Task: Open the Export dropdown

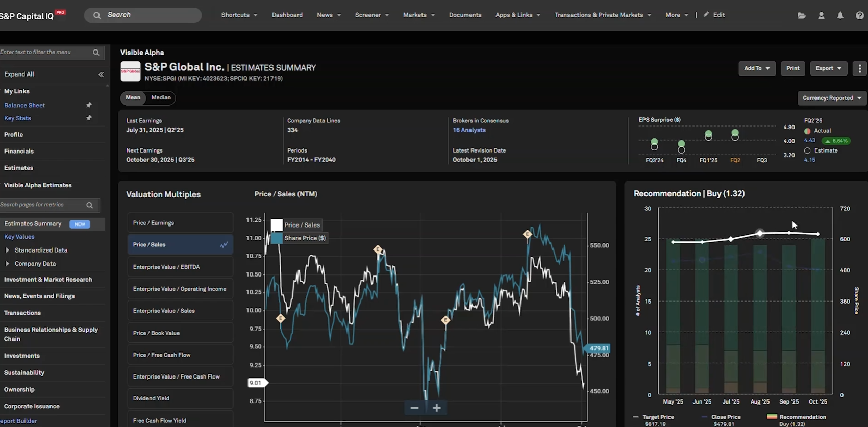Action: point(829,68)
